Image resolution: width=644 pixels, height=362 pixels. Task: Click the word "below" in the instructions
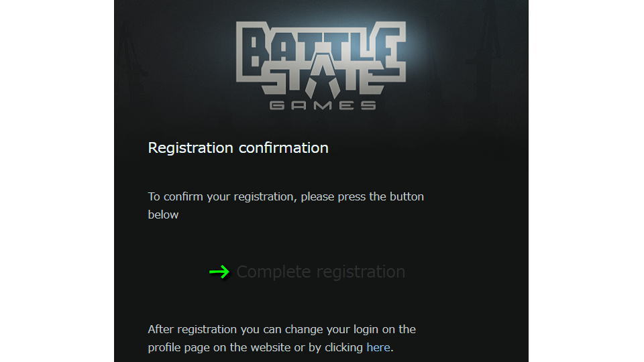click(163, 215)
